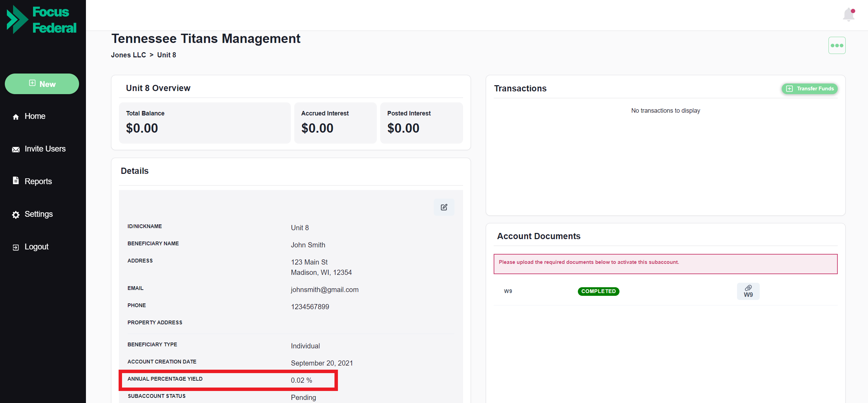Click the Total Balance card

click(205, 123)
